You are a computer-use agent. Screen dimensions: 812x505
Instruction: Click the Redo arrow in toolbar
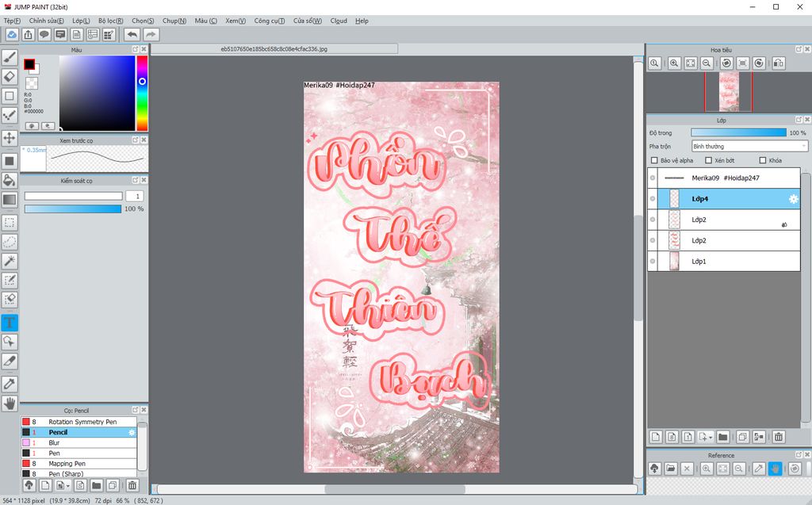(151, 35)
